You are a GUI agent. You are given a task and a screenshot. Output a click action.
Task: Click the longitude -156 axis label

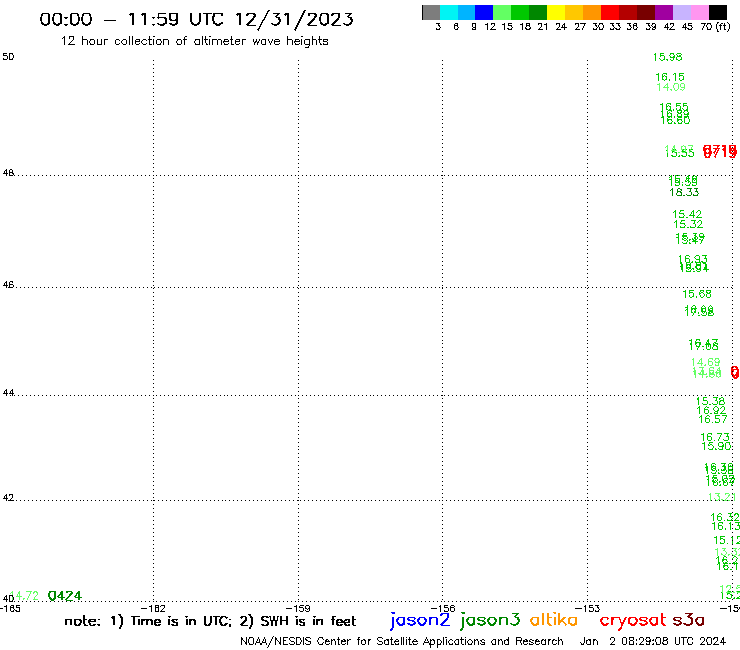443,608
